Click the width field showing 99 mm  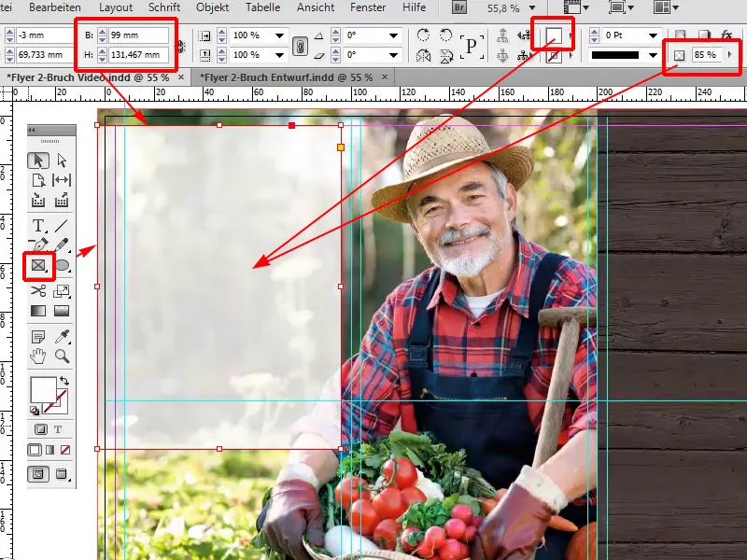coord(138,35)
